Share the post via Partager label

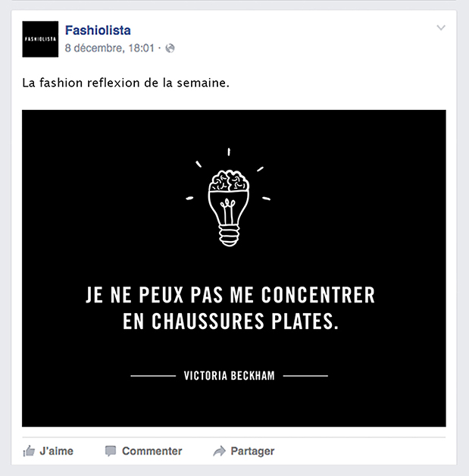coord(252,451)
